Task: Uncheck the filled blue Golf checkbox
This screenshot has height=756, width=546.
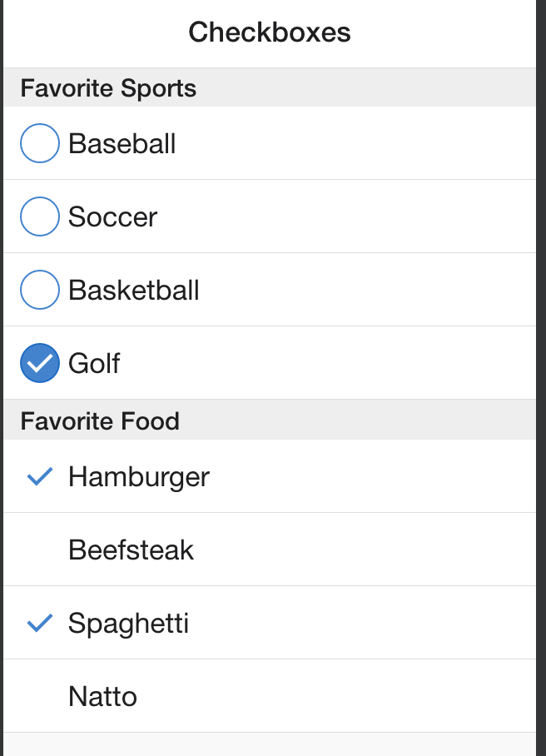Action: tap(40, 363)
